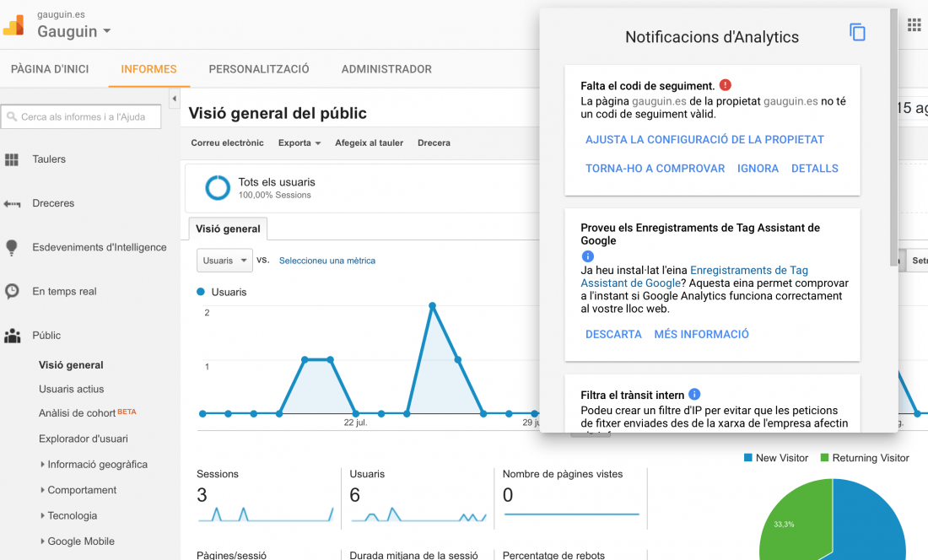Click the info icon next to Filtra el trànsit intern
The image size is (928, 560).
point(695,395)
